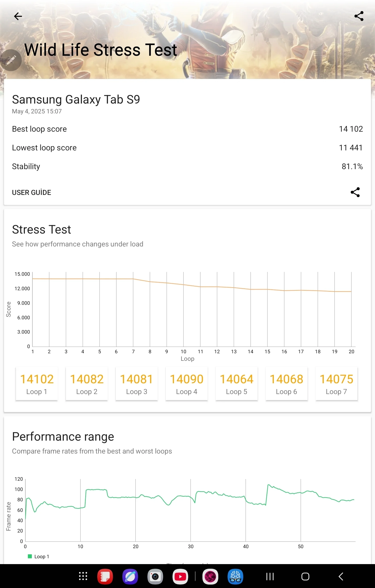Go back using the top-left arrow

[18, 16]
